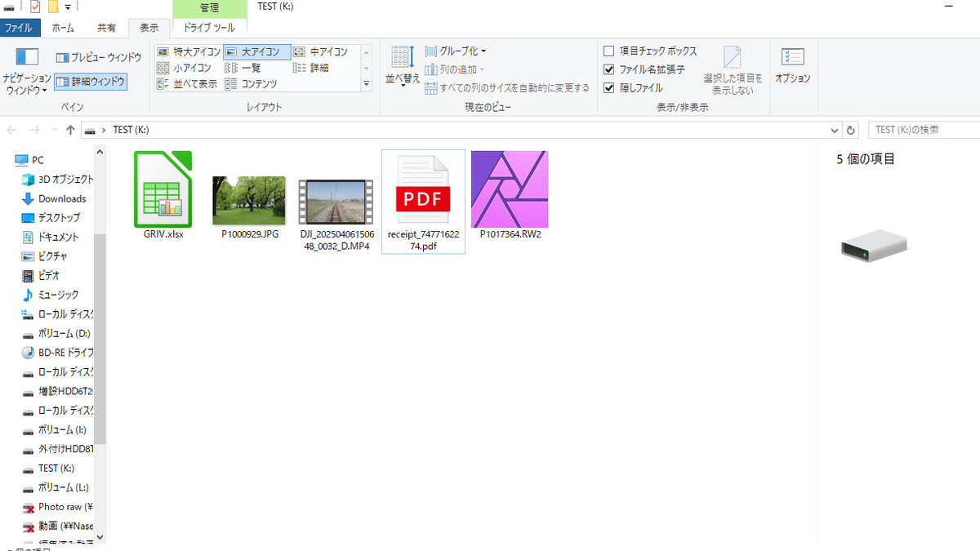
Task: Click 選択した項目を表示しない button
Action: (x=733, y=70)
